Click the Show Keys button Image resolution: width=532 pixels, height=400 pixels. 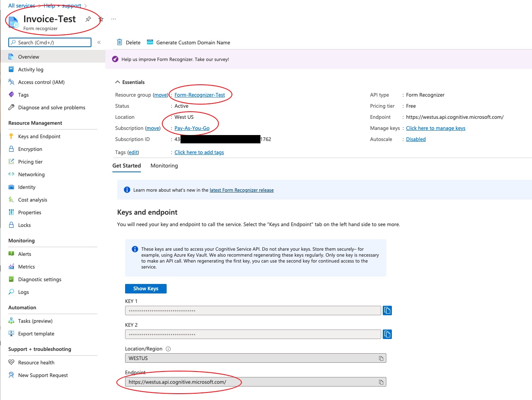point(146,289)
